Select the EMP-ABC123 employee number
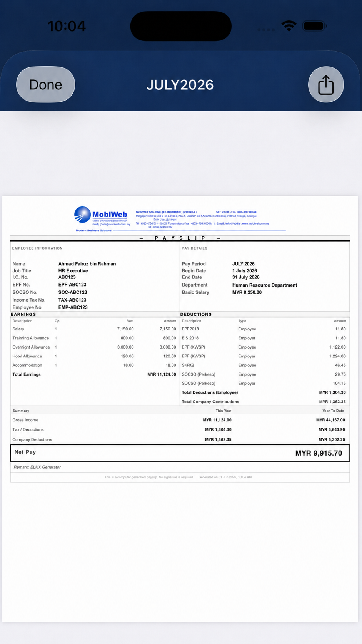This screenshot has height=644, width=362. (x=73, y=307)
